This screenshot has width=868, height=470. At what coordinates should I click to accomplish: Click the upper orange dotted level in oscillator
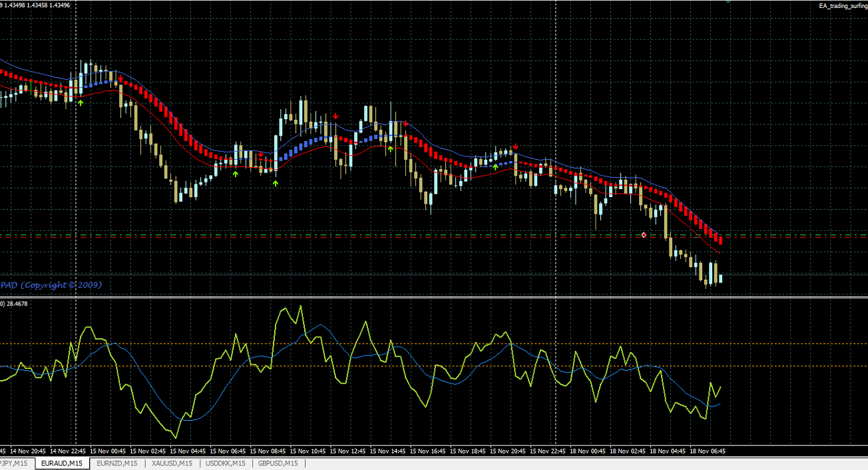click(x=433, y=344)
